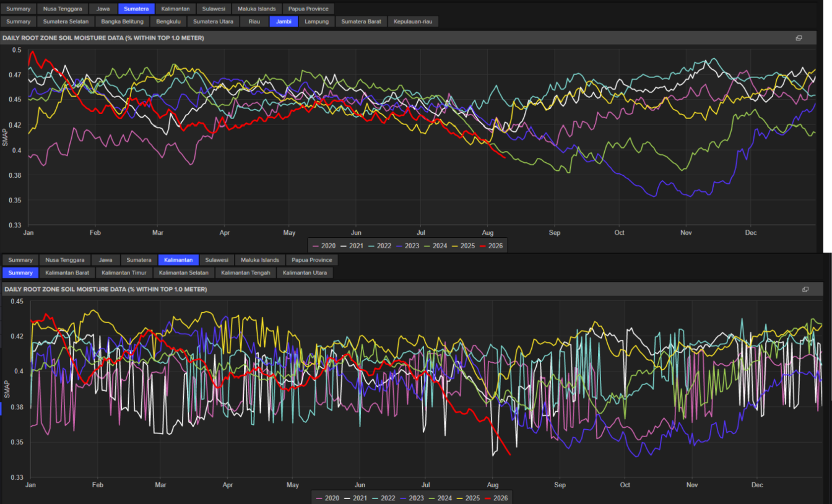Hide 2025 series in lower chart legend

468,498
